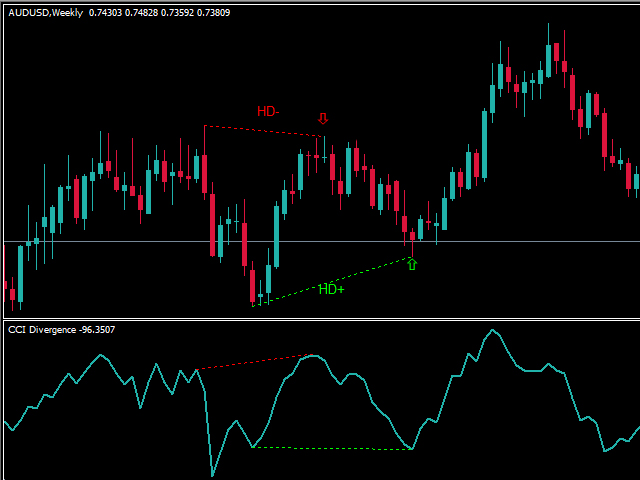
Task: Click the OHLC values 0.74303 0.74828 0.73592 0.73809
Action: pos(160,13)
